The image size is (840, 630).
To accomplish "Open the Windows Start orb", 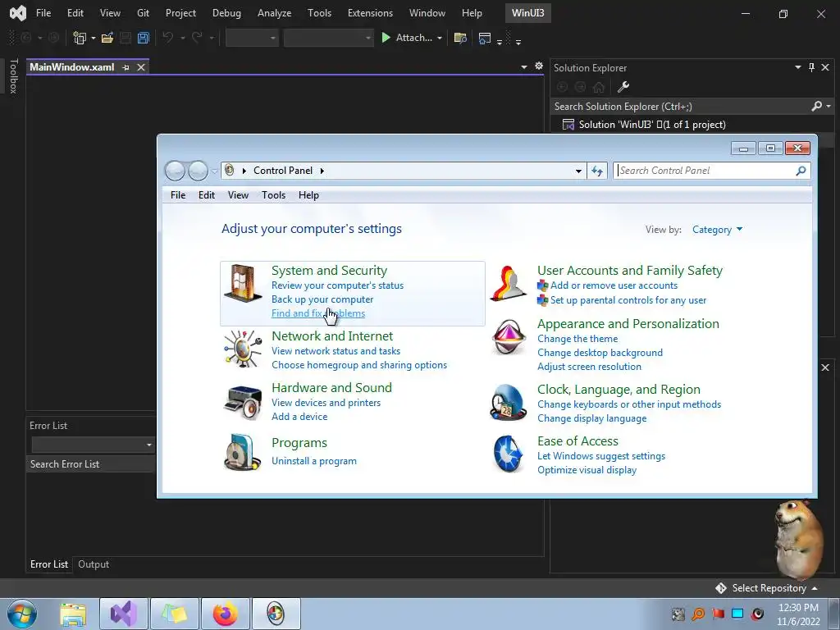I will (x=22, y=614).
